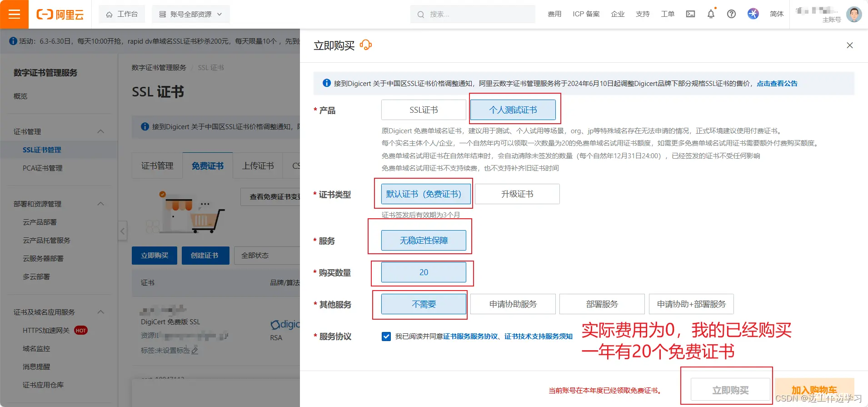Select the SSL证书 product option
Screen dimensions: 868x407
click(424, 110)
